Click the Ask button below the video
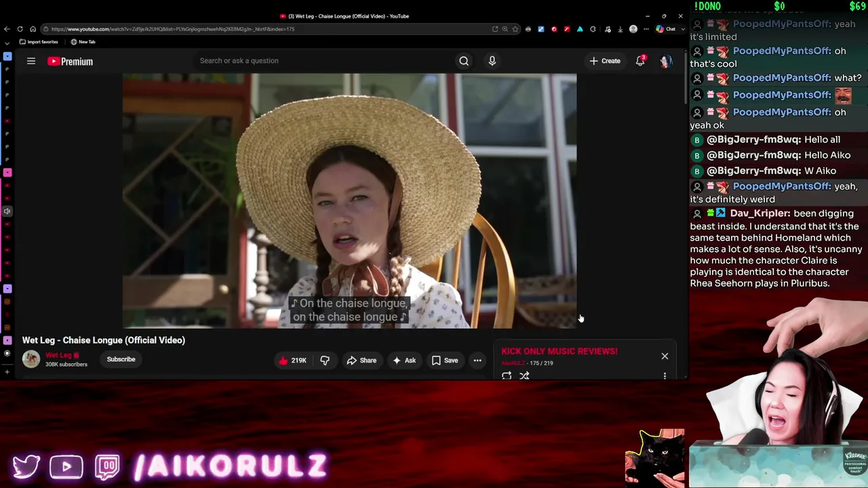The width and height of the screenshot is (868, 488). point(404,361)
